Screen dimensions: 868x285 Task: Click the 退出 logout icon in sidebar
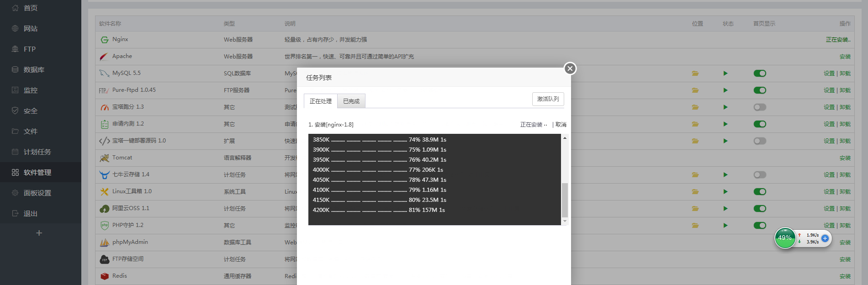(x=15, y=213)
